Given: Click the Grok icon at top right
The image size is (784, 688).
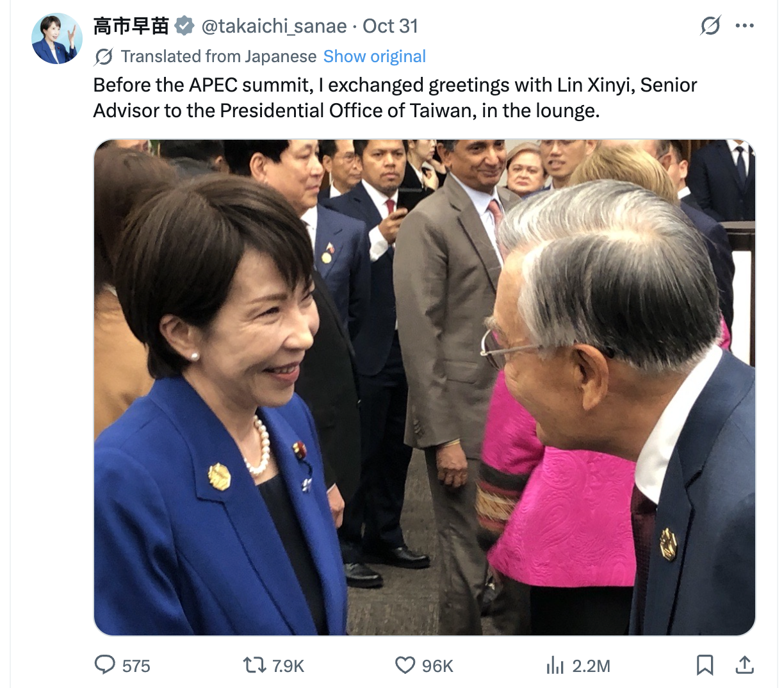Looking at the screenshot, I should coord(710,26).
